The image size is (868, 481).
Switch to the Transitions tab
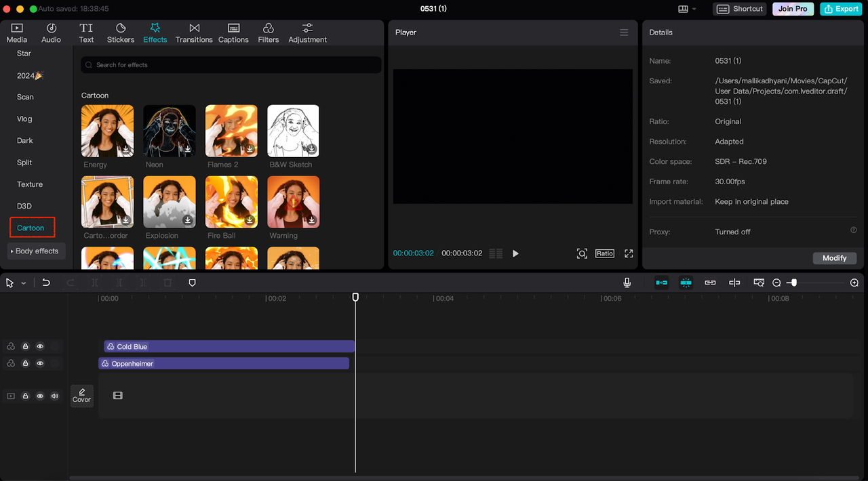pos(194,33)
